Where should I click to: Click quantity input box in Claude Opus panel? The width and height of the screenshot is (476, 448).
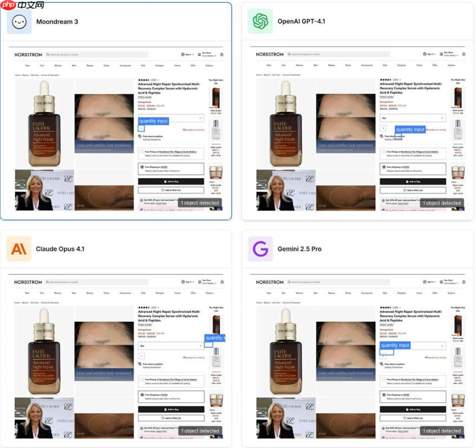pos(141,356)
